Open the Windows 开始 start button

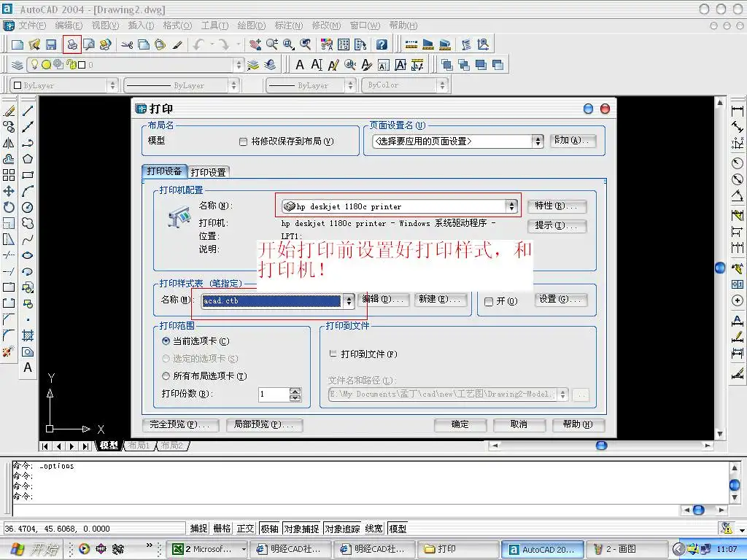34,549
